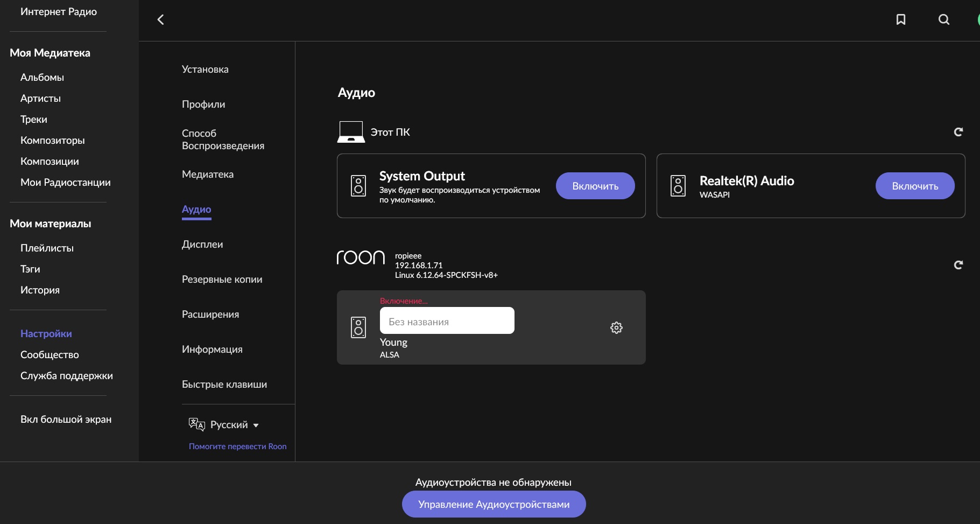Open gear settings for Young ALSA device
The width and height of the screenshot is (980, 524).
pyautogui.click(x=616, y=327)
